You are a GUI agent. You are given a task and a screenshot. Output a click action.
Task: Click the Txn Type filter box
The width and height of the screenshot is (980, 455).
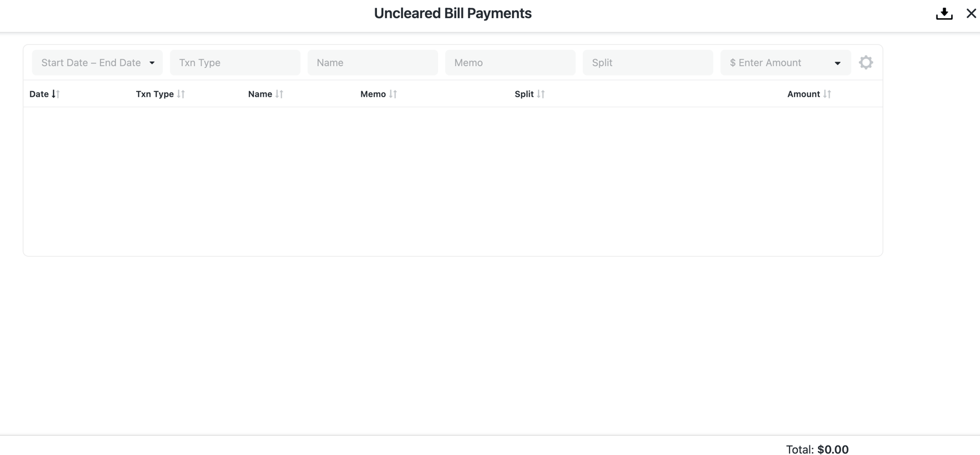[235, 62]
